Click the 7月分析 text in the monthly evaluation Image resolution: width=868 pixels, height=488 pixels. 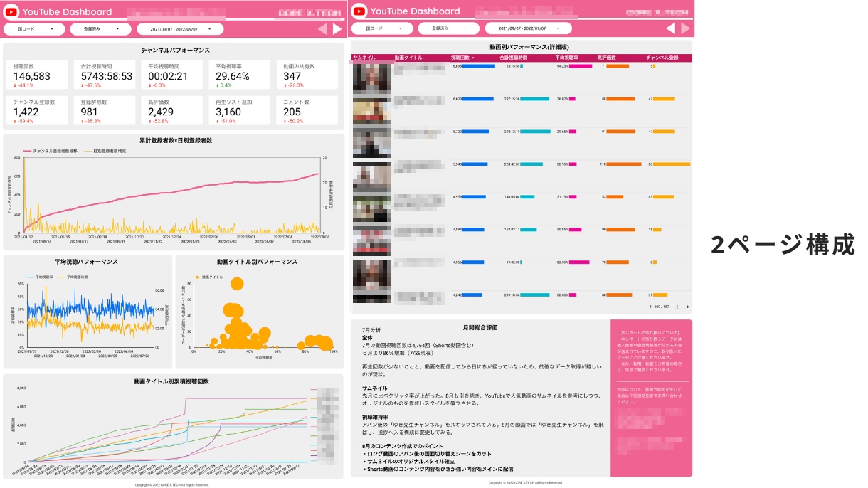[371, 330]
